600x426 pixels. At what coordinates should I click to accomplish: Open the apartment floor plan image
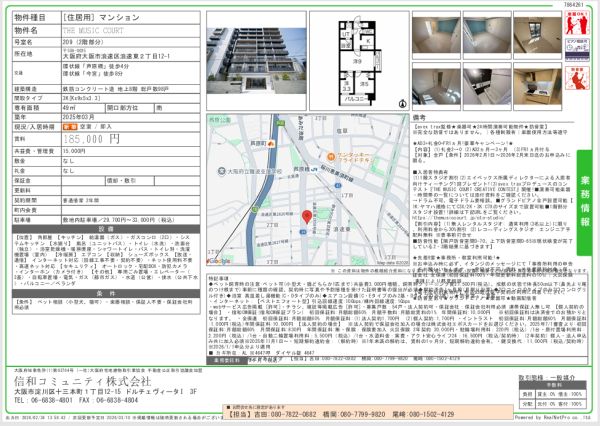tap(359, 61)
